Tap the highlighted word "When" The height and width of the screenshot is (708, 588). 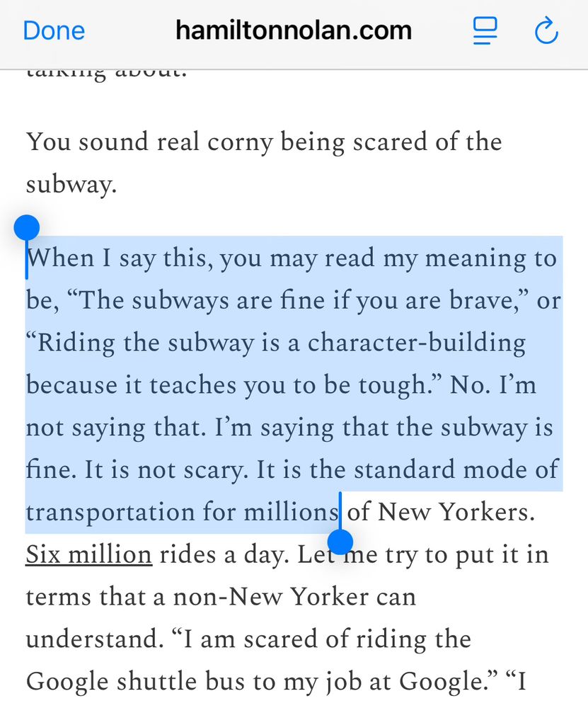(x=60, y=258)
